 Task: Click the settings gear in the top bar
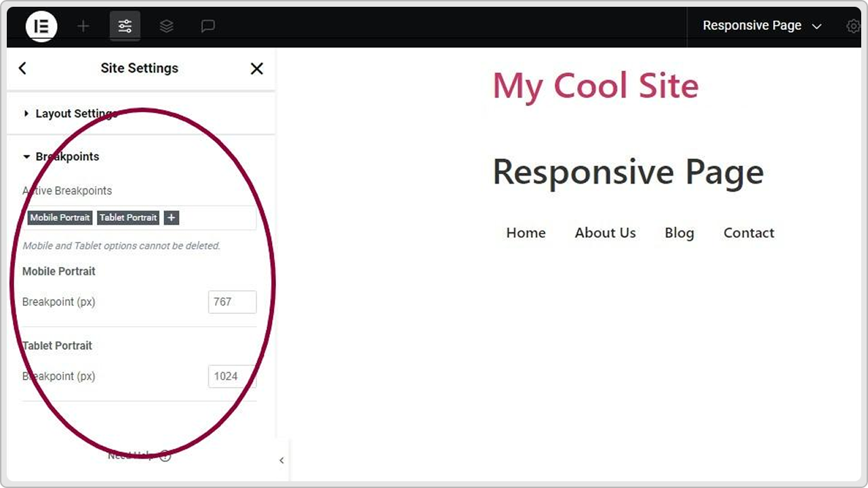[853, 26]
